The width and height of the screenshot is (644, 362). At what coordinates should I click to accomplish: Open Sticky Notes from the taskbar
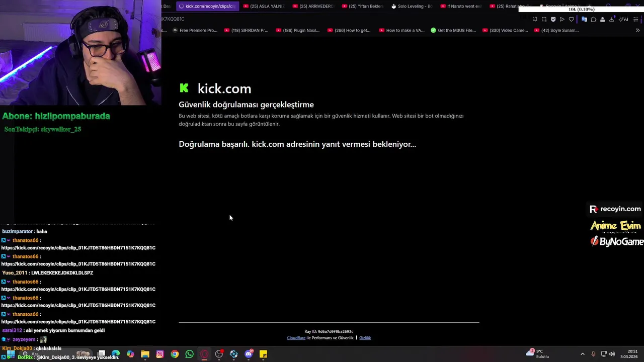[263, 354]
